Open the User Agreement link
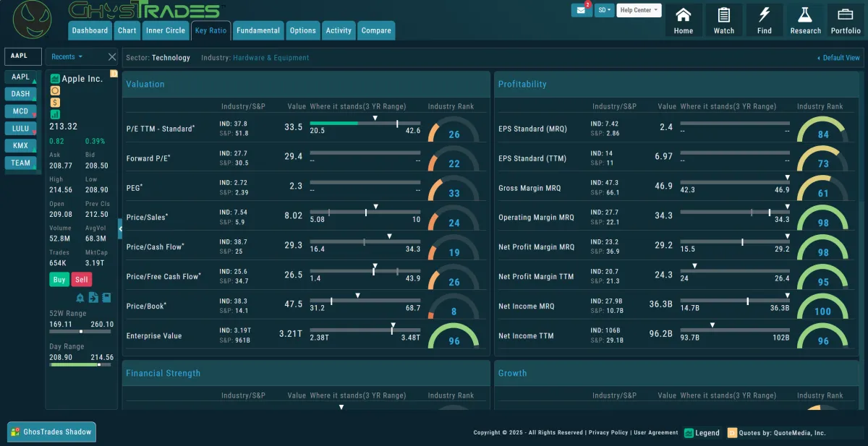Screen dimensions: 868x446 pos(656,433)
